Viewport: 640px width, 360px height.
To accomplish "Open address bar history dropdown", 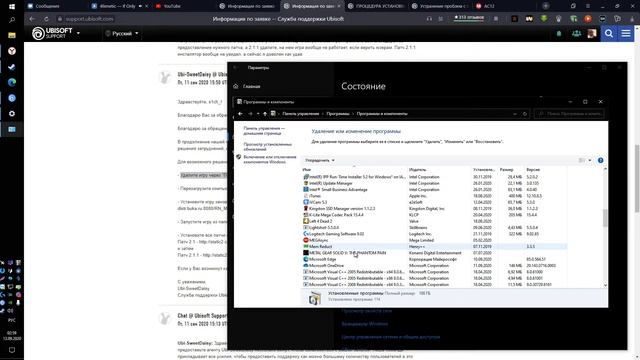I will (x=515, y=114).
